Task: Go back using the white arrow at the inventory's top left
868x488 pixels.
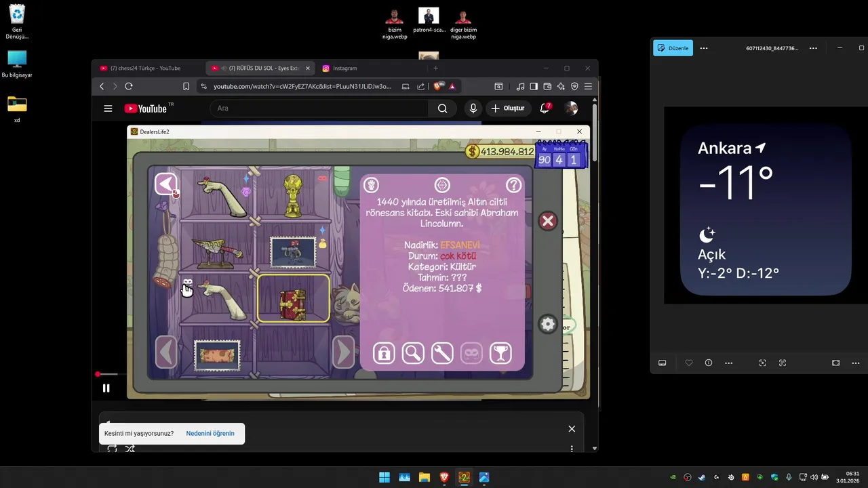Action: [165, 184]
